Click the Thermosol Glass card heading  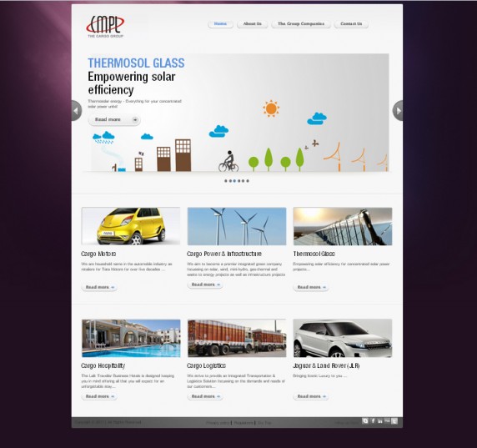314,254
